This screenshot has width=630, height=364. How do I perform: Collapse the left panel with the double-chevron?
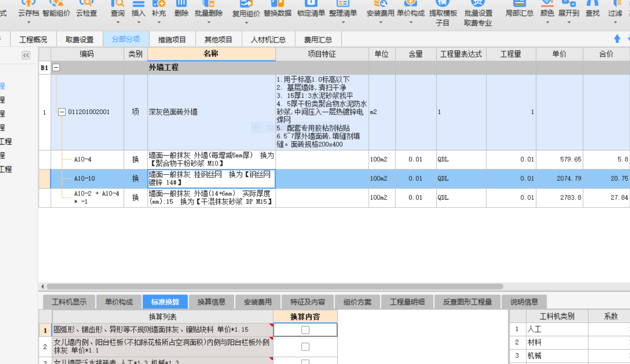coord(26,56)
